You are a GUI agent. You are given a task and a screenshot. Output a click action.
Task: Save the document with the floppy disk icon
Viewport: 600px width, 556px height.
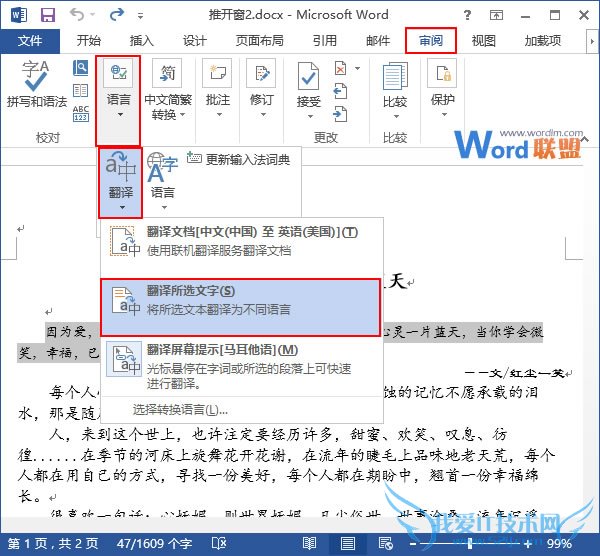pyautogui.click(x=48, y=15)
